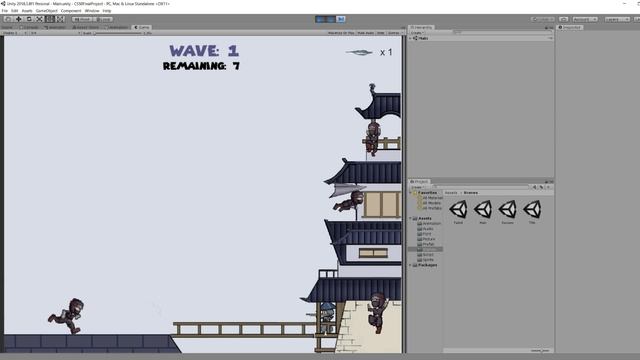Switch to the Asset Store tab
This screenshot has width=640, height=360.
pos(85,27)
